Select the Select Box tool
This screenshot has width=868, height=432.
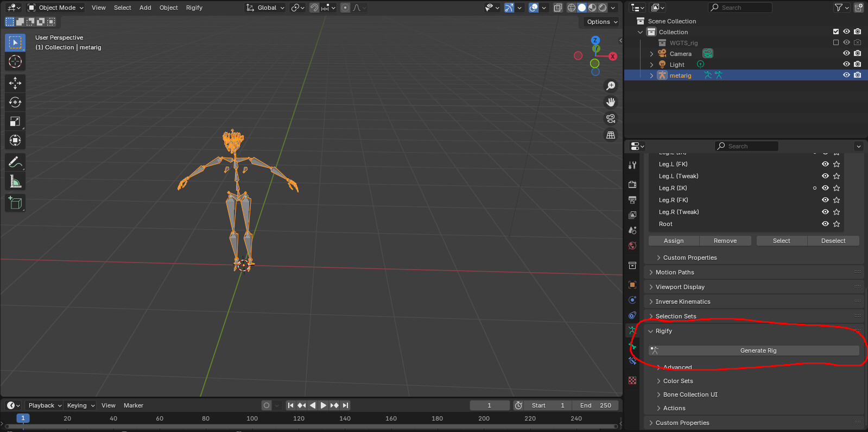click(x=15, y=42)
